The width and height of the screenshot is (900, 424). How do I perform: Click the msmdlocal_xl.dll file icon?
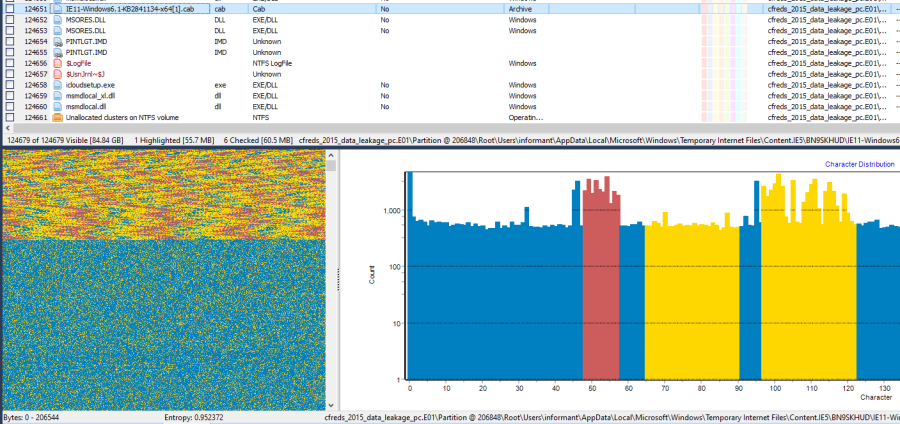[x=59, y=96]
